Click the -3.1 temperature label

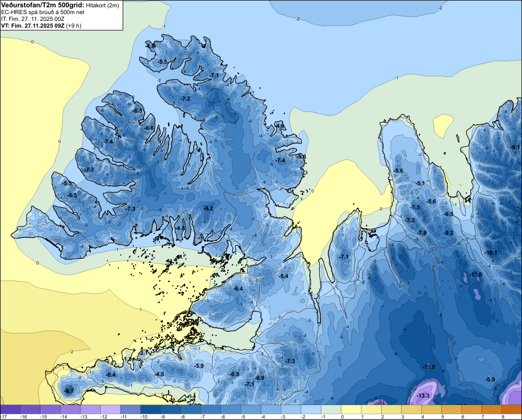click(143, 353)
